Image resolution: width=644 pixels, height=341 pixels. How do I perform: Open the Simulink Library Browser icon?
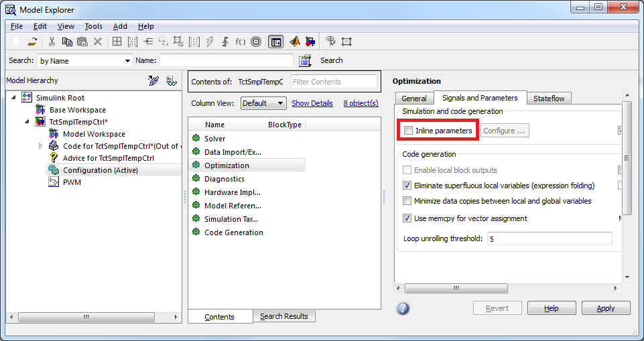click(310, 42)
